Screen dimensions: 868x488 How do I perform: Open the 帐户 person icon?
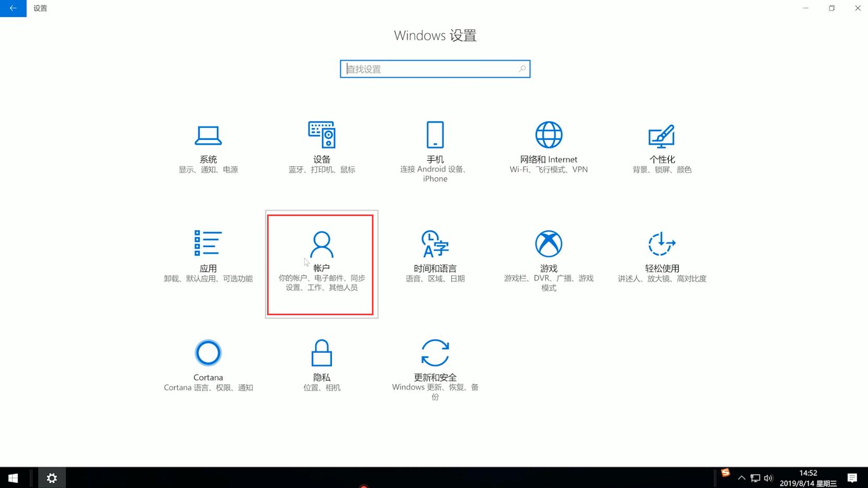click(321, 244)
